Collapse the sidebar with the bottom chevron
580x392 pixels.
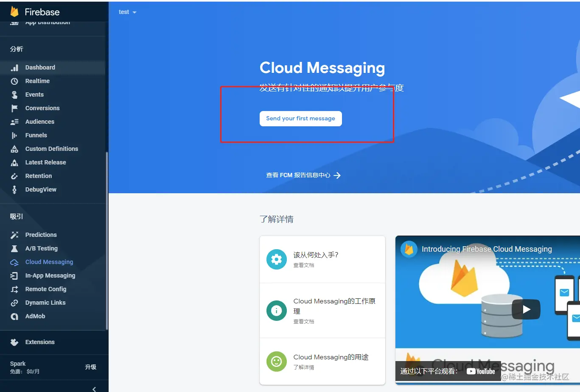point(94,389)
